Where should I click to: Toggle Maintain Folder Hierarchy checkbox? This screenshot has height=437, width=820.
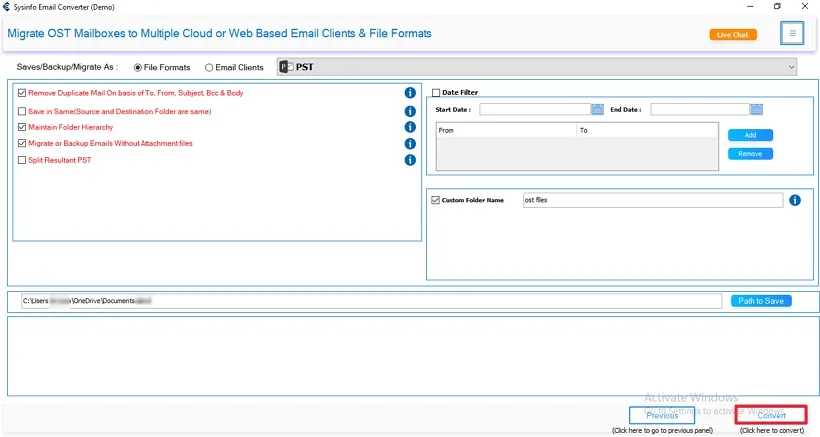[21, 127]
